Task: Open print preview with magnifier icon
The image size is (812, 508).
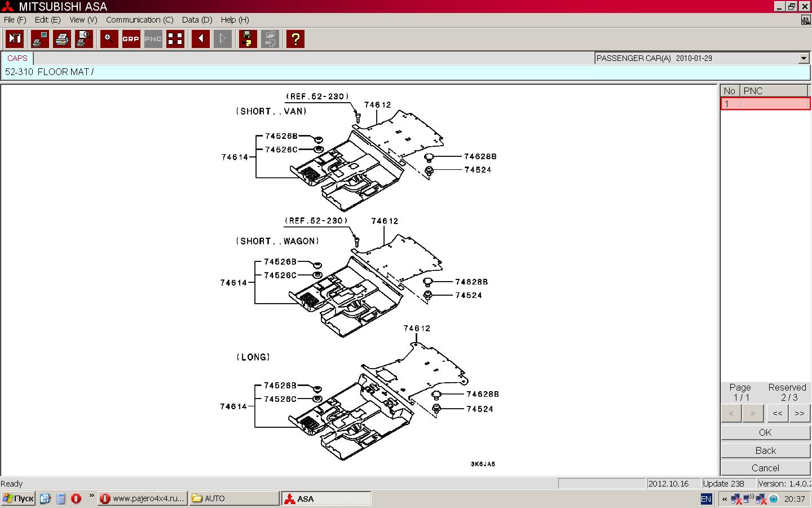Action: pos(84,39)
